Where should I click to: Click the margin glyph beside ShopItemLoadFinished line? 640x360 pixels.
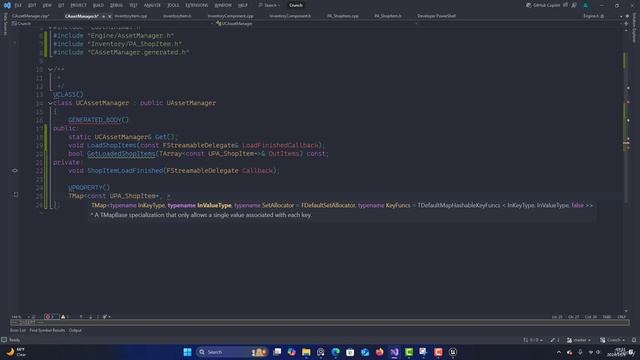pyautogui.click(x=15, y=171)
